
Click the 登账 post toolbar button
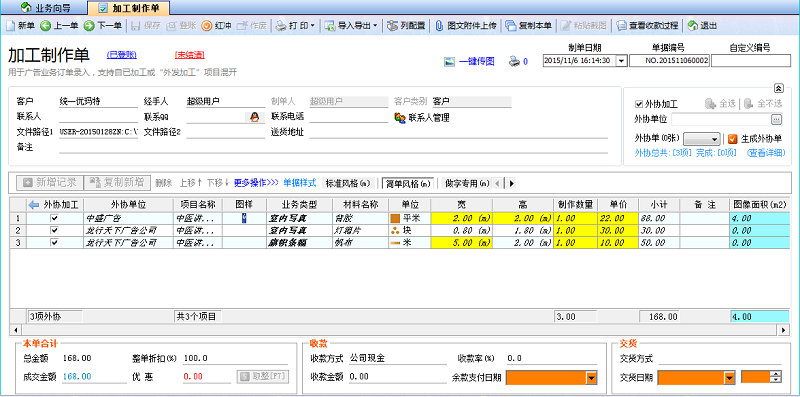181,26
